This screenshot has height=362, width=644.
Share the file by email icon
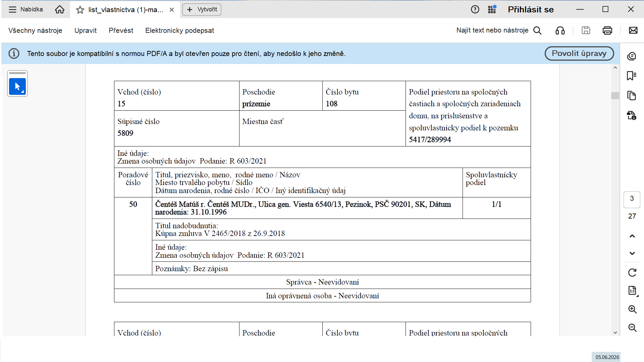coord(633,31)
